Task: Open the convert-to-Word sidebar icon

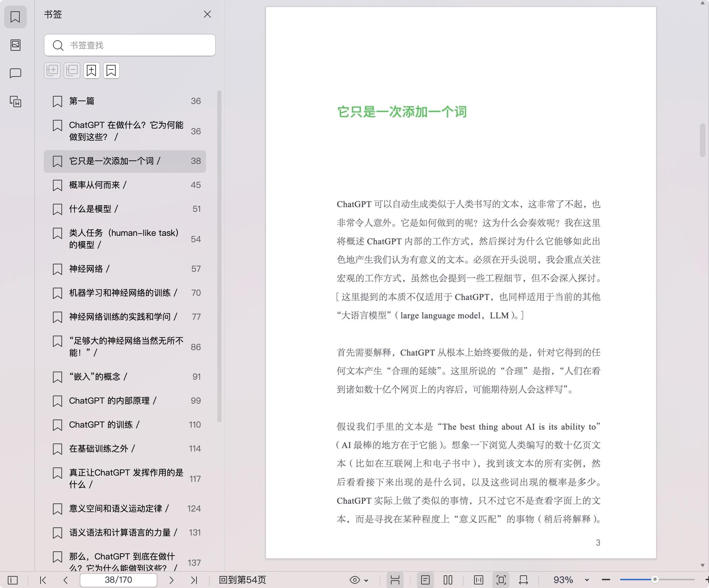Action: click(15, 101)
